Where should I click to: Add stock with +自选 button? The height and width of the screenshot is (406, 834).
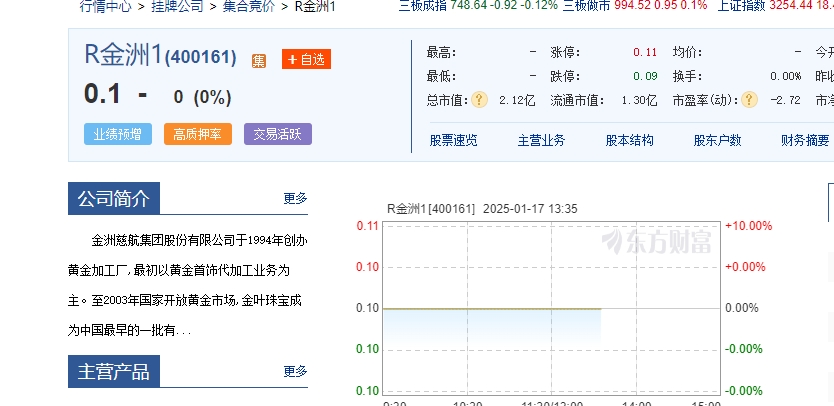pyautogui.click(x=306, y=59)
